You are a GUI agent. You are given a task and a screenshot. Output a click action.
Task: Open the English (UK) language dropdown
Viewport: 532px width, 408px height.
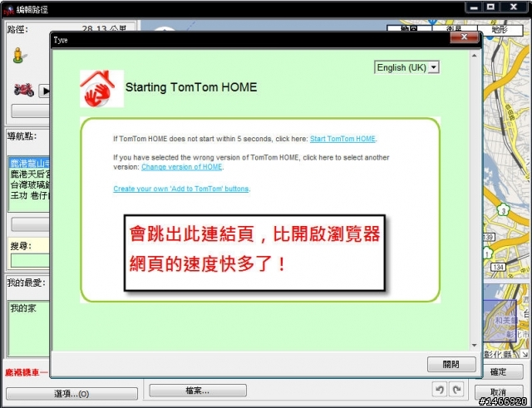406,67
